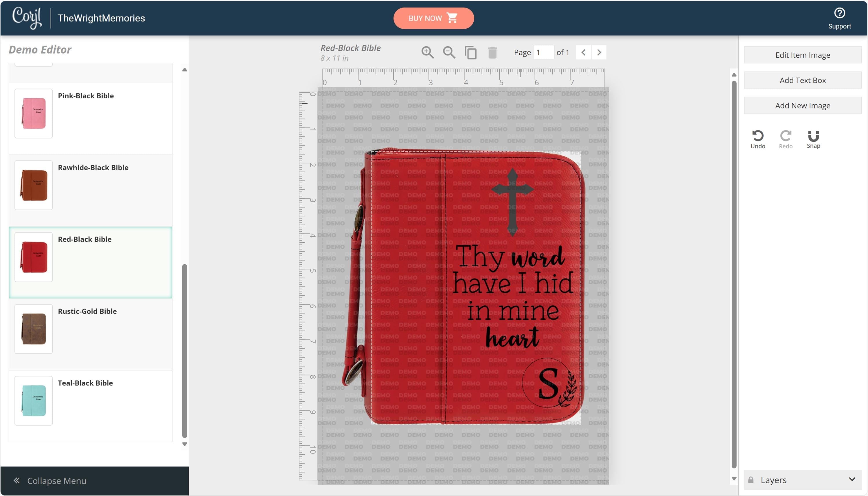The image size is (868, 496).
Task: Click the Pink-Black Bible thumbnail
Action: (33, 113)
